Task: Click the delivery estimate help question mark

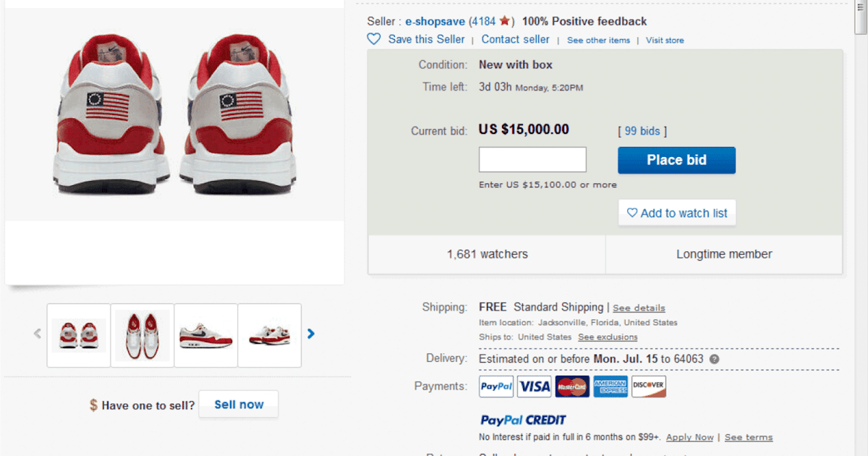Action: coord(715,359)
